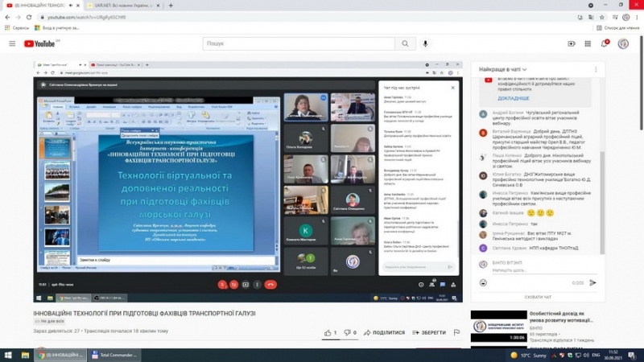This screenshot has height=362, width=644.
Task: Open the emoji picker in chat input
Action: click(x=484, y=282)
